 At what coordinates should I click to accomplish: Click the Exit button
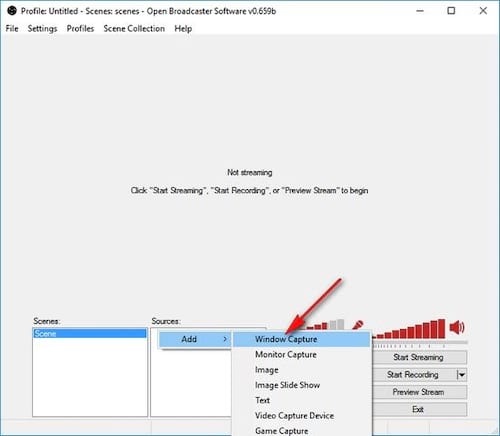click(x=419, y=409)
